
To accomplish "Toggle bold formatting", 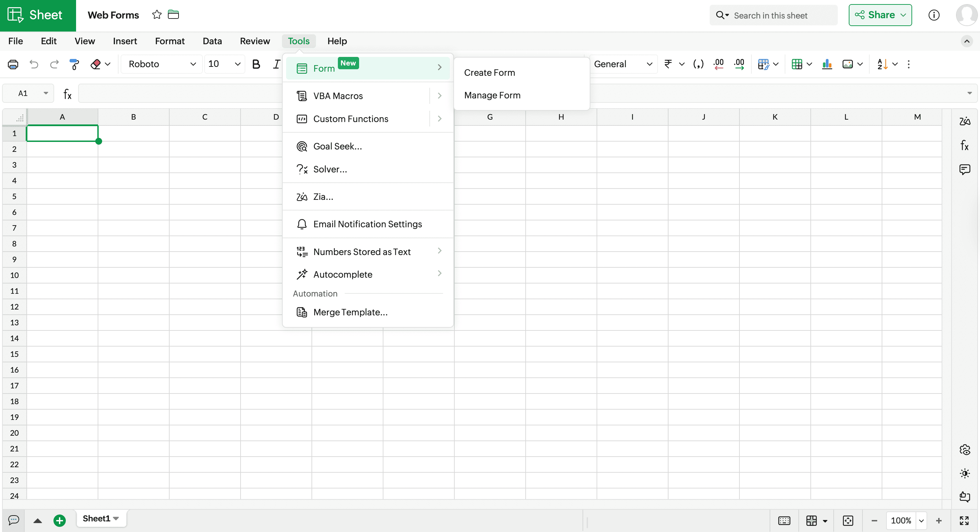I will tap(256, 64).
